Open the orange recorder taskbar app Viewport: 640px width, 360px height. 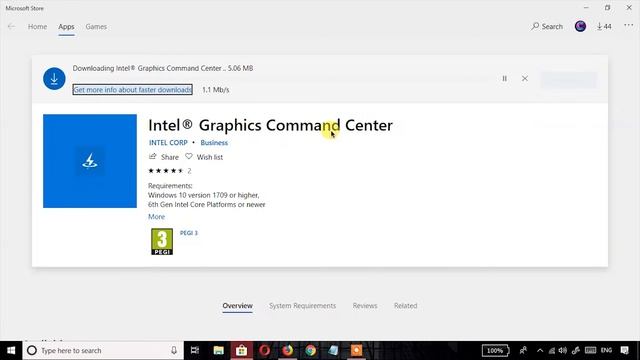tap(356, 351)
